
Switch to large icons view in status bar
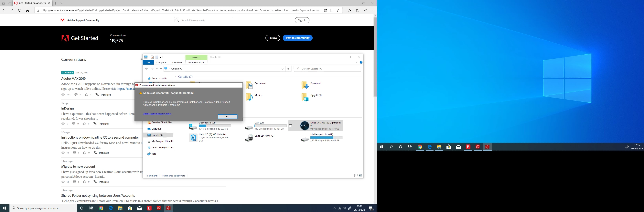click(x=360, y=175)
